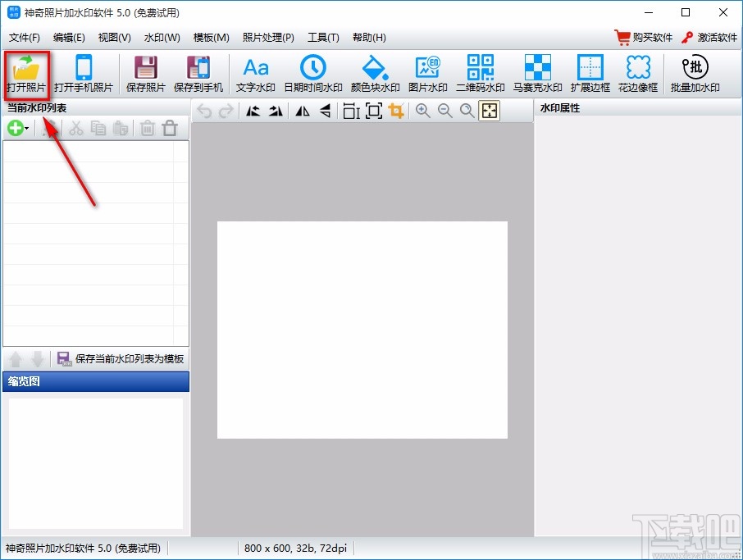Open phone photos with 打开手机照片
Screen dimensions: 743x560
84,74
